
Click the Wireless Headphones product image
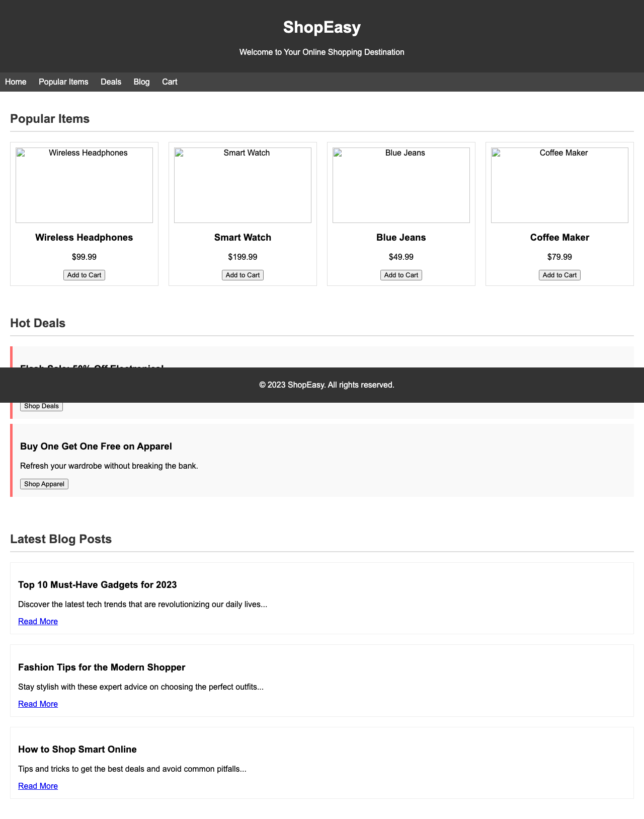click(84, 185)
